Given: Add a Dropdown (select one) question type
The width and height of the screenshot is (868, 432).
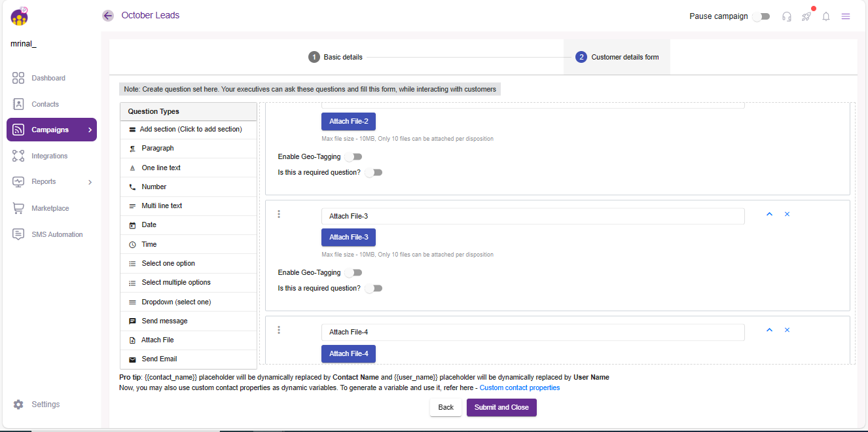Looking at the screenshot, I should tap(176, 302).
